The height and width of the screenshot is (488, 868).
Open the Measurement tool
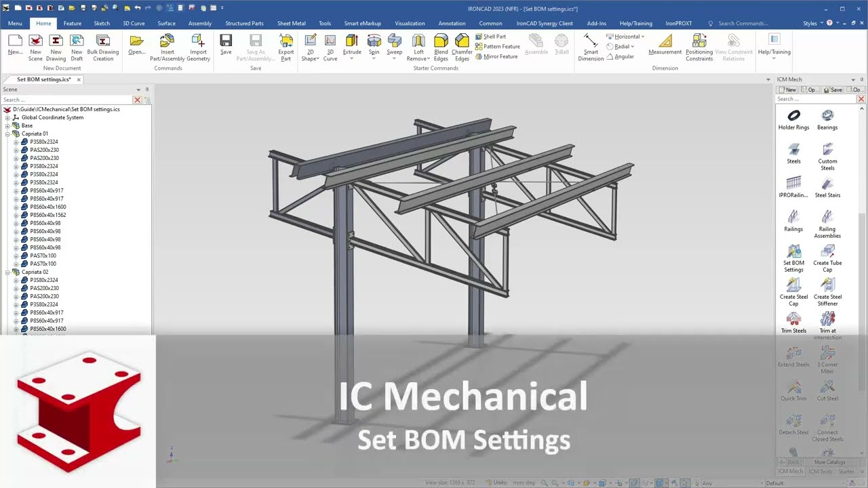coord(665,45)
